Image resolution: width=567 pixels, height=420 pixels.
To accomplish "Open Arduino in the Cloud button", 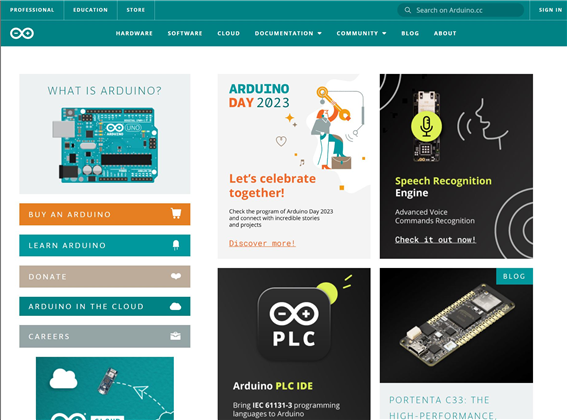I will [x=105, y=306].
